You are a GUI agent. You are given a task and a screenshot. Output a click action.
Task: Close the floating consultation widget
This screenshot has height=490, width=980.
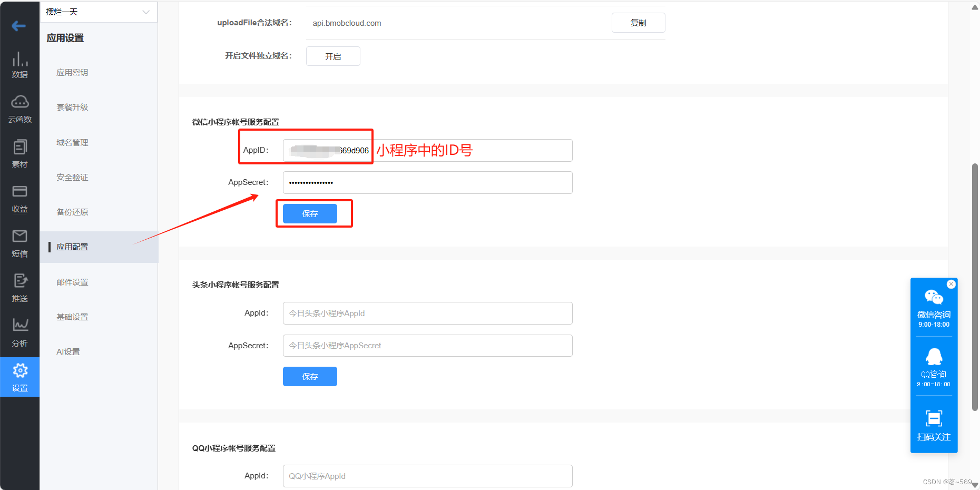pos(951,284)
